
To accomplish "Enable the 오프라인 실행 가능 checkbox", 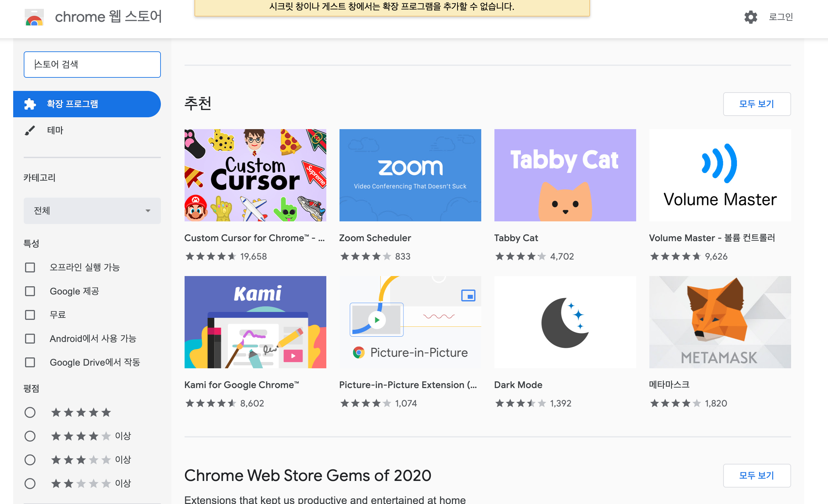I will click(x=30, y=267).
